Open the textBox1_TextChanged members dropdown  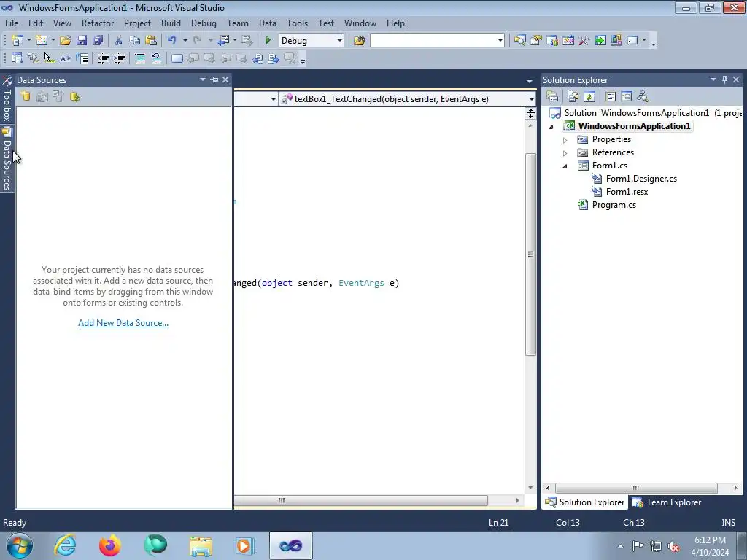(531, 99)
